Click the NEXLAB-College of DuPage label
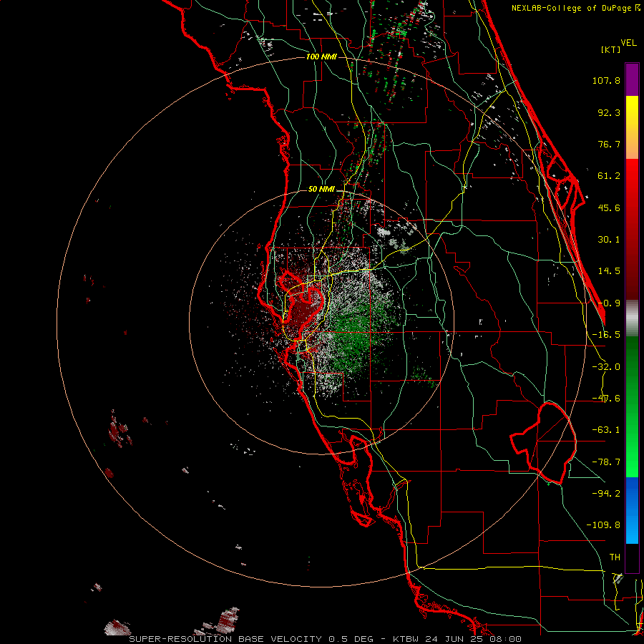 click(x=573, y=8)
